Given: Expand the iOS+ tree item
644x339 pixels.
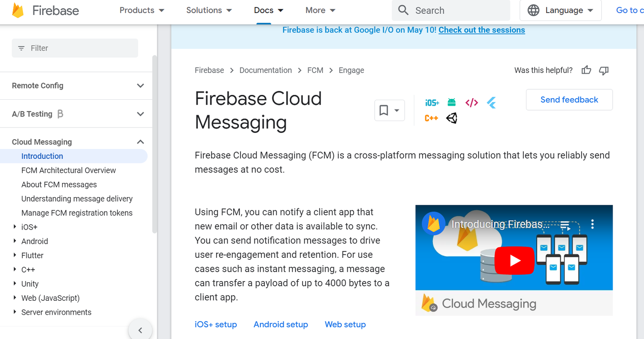Looking at the screenshot, I should pos(15,227).
